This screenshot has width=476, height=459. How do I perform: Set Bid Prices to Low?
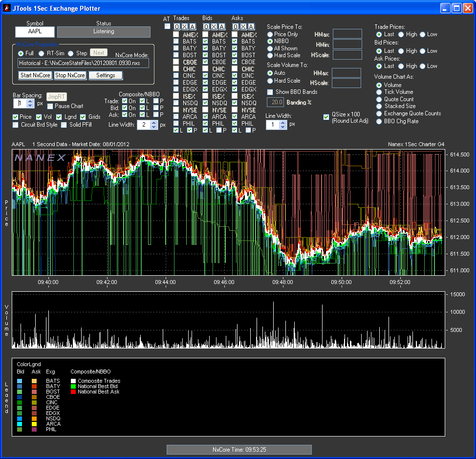pyautogui.click(x=423, y=51)
